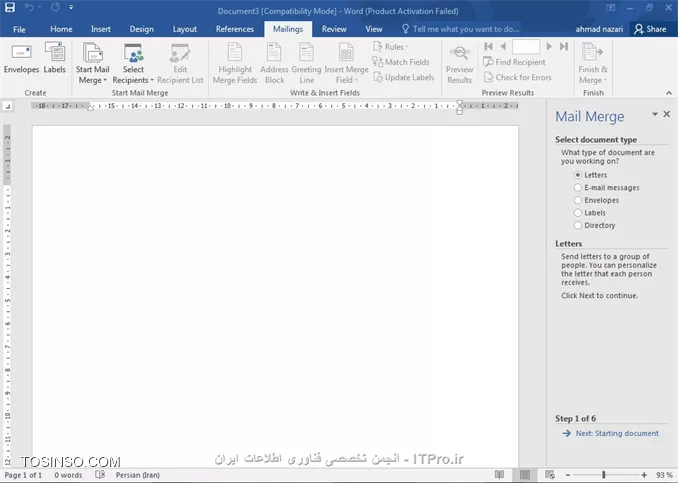Switch to Read Mode view icon
The height and width of the screenshot is (483, 678).
499,475
